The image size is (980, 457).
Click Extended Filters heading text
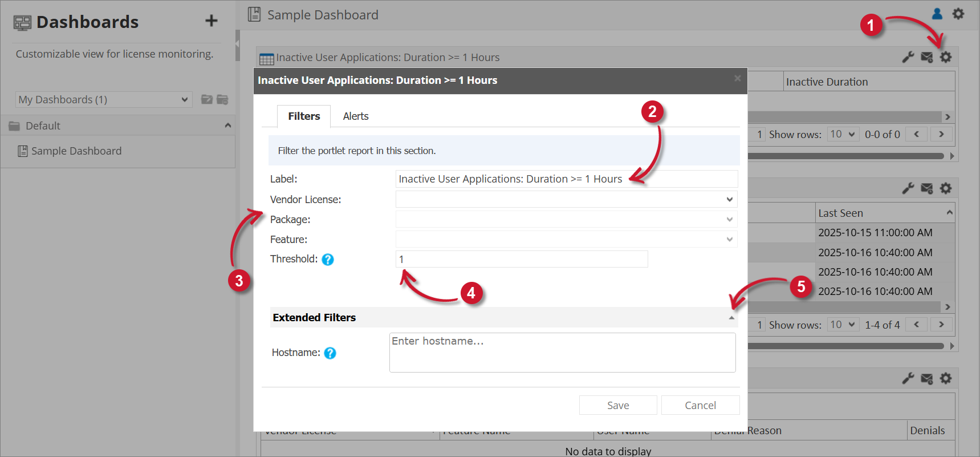click(x=314, y=318)
